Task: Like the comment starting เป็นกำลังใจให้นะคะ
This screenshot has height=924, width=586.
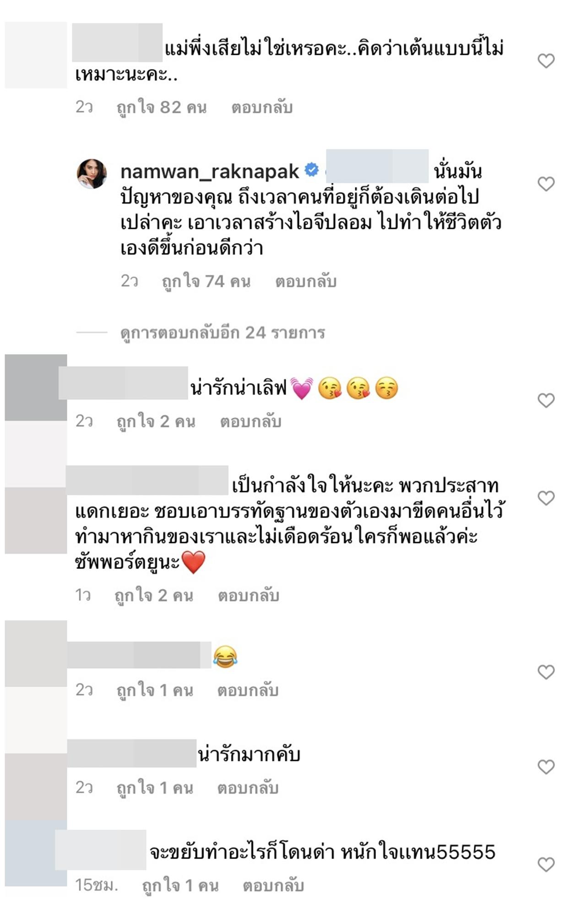Action: [x=546, y=497]
